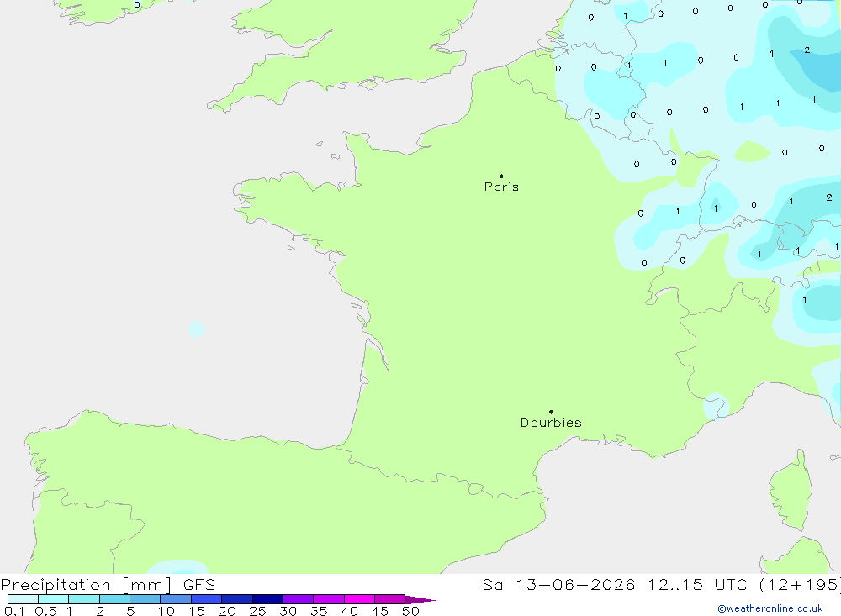Click the above-50 mm legend arrow tip
The width and height of the screenshot is (841, 616).
420,600
